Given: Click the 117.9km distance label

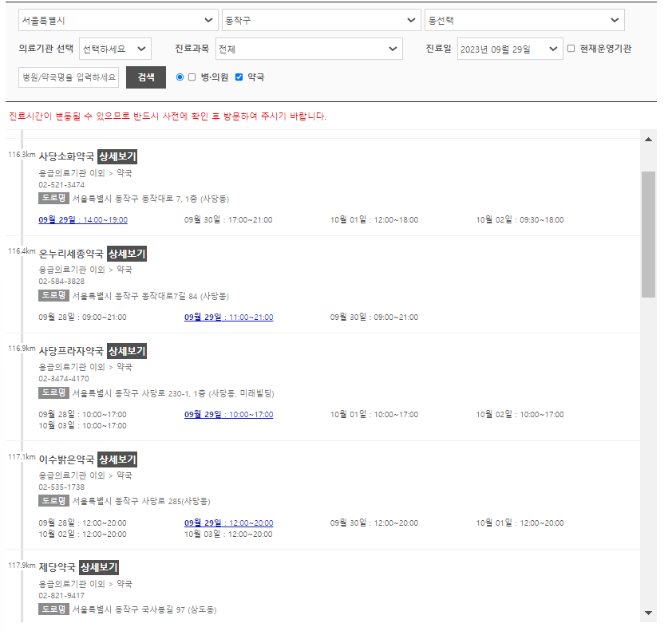Looking at the screenshot, I should click(x=22, y=566).
